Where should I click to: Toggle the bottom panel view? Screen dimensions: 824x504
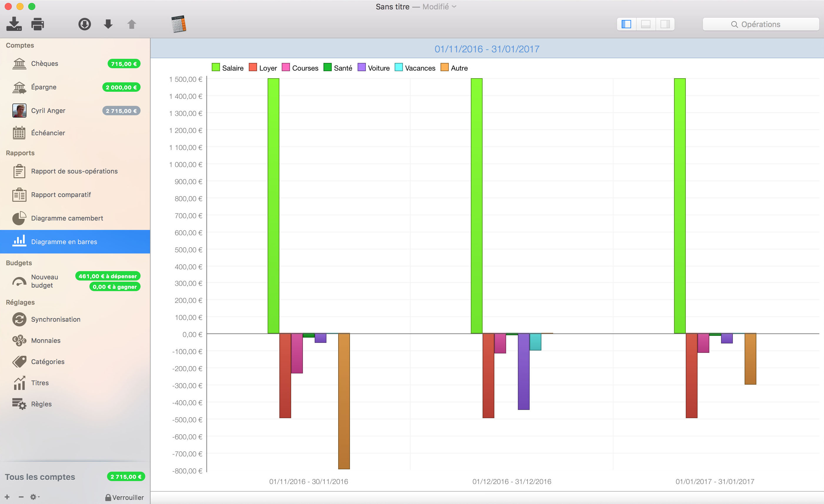[646, 24]
